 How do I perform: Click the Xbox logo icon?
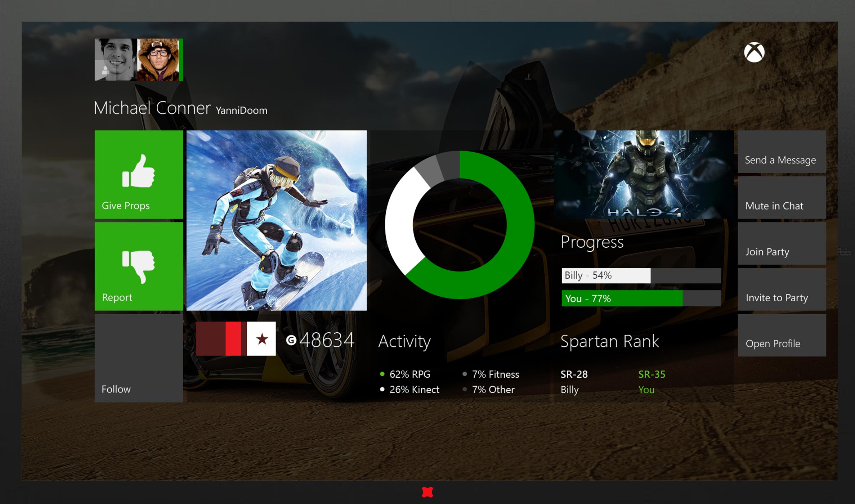(754, 53)
